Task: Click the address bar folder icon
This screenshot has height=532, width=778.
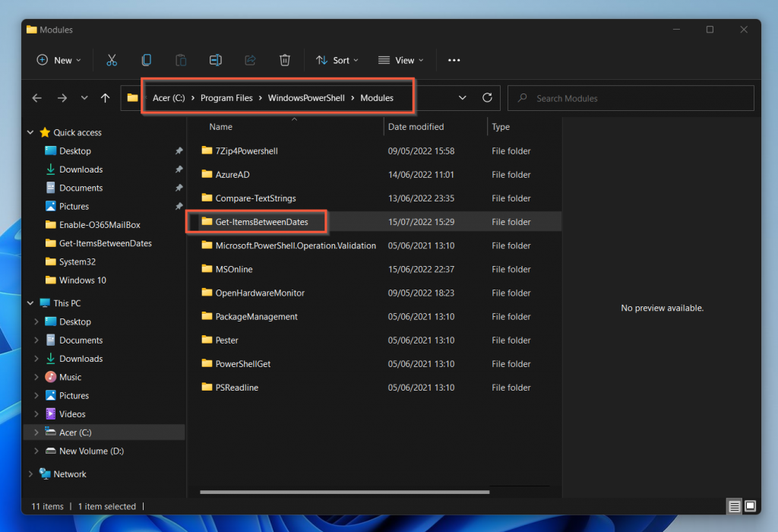Action: click(x=132, y=98)
